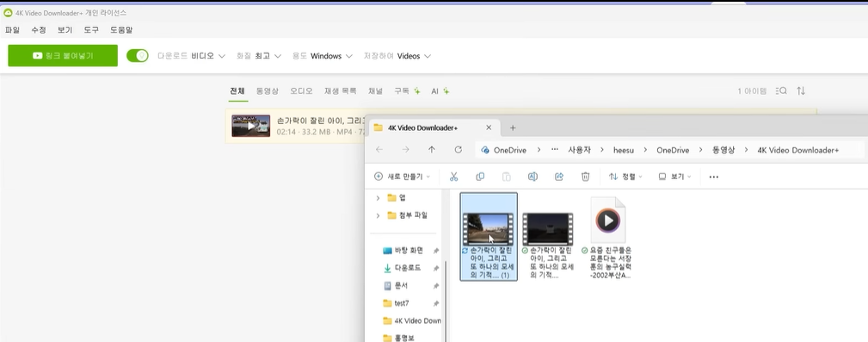868x342 pixels.
Task: Click the sort order arrows icon
Action: [x=800, y=91]
